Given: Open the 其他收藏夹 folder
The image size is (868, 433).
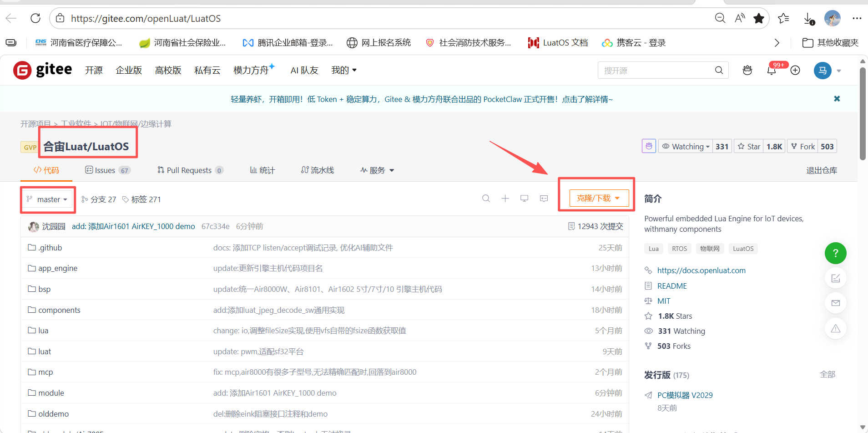Looking at the screenshot, I should pyautogui.click(x=830, y=43).
